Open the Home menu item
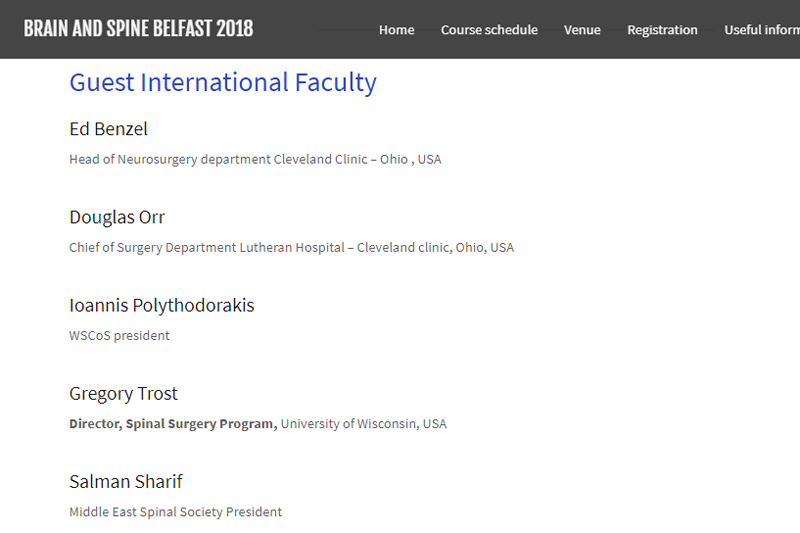This screenshot has width=800, height=533. (396, 30)
